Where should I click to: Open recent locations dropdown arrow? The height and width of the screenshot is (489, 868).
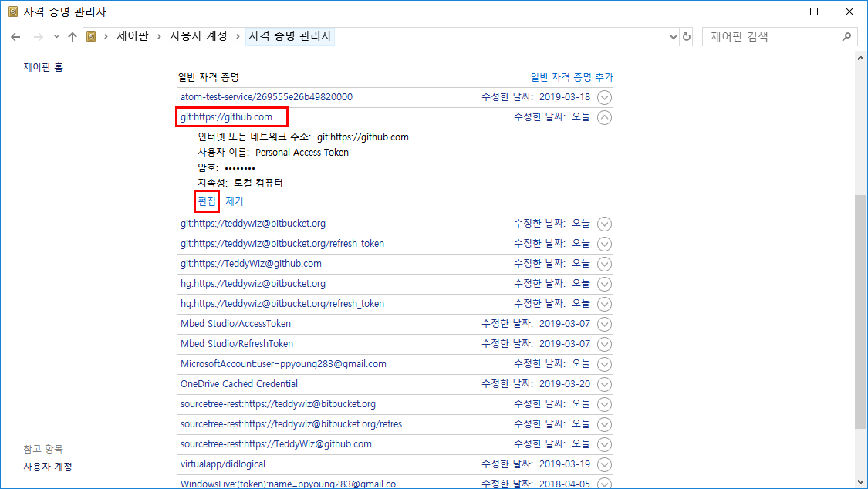pos(56,37)
